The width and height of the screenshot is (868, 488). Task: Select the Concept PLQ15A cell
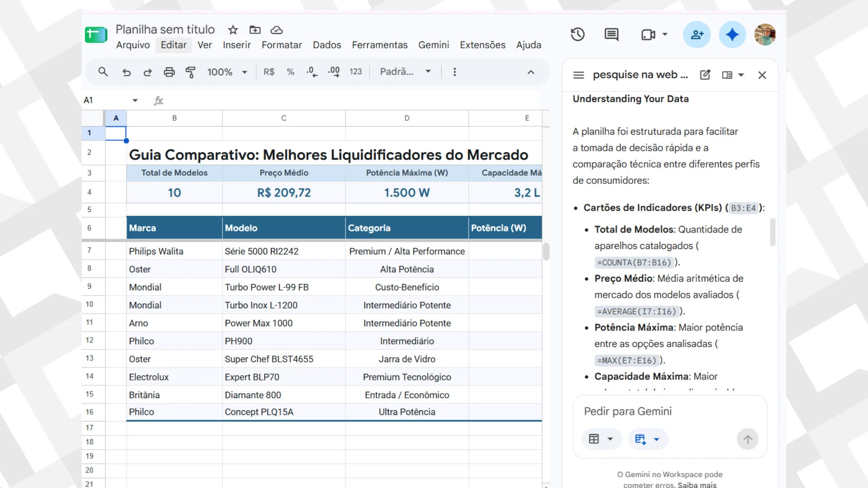(x=284, y=412)
